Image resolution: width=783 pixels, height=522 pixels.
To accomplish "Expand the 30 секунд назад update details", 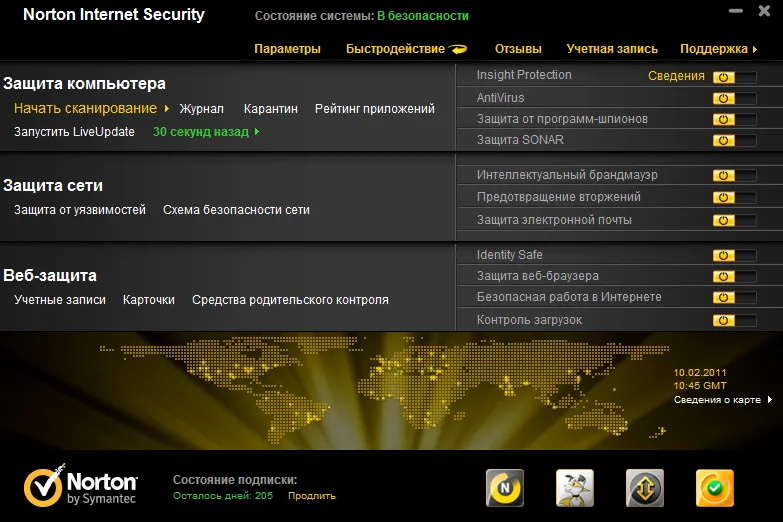I will [257, 132].
